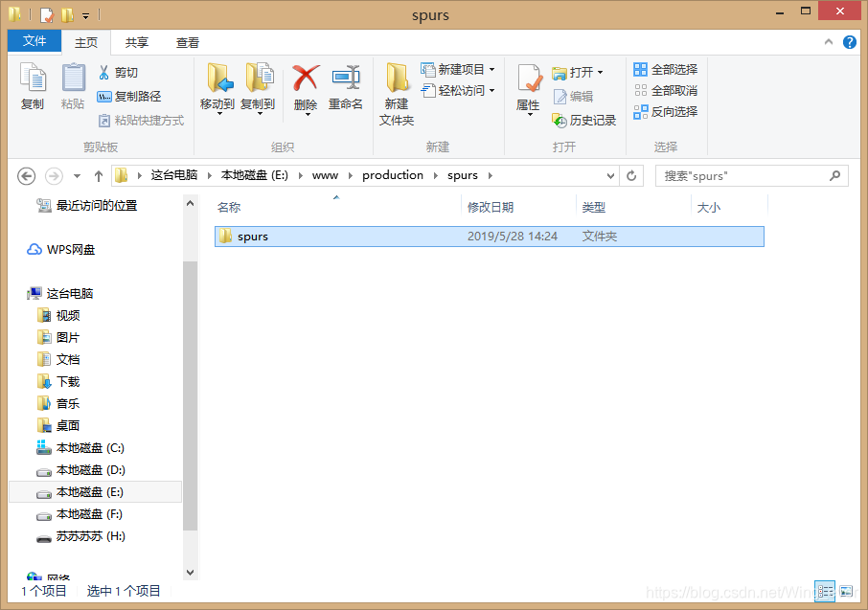Click Invert selection (反向选择)
868x610 pixels.
click(x=666, y=111)
